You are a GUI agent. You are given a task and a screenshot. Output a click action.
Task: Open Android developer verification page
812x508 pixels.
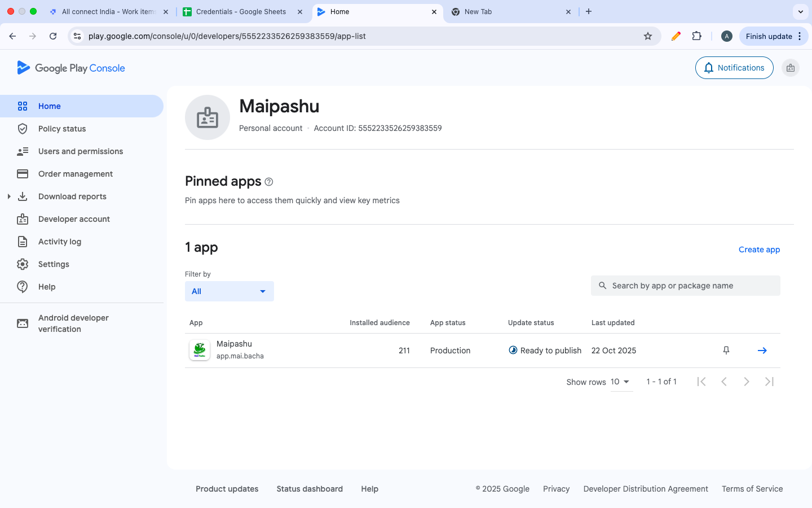tap(73, 323)
